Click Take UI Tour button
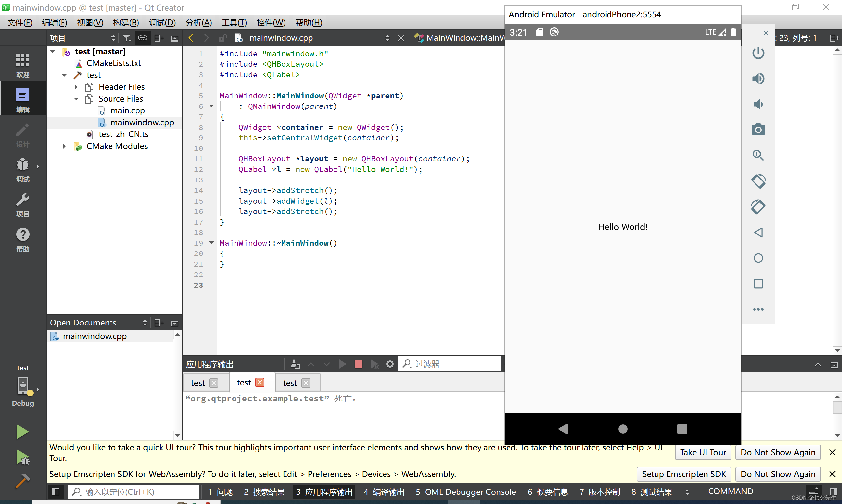This screenshot has height=504, width=842. coord(702,452)
